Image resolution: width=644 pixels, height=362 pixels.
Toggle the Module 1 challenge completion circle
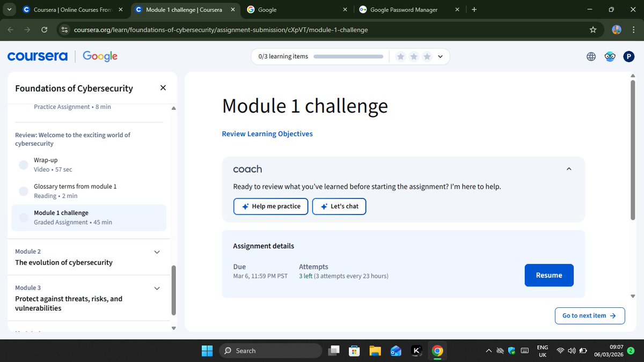point(24,217)
